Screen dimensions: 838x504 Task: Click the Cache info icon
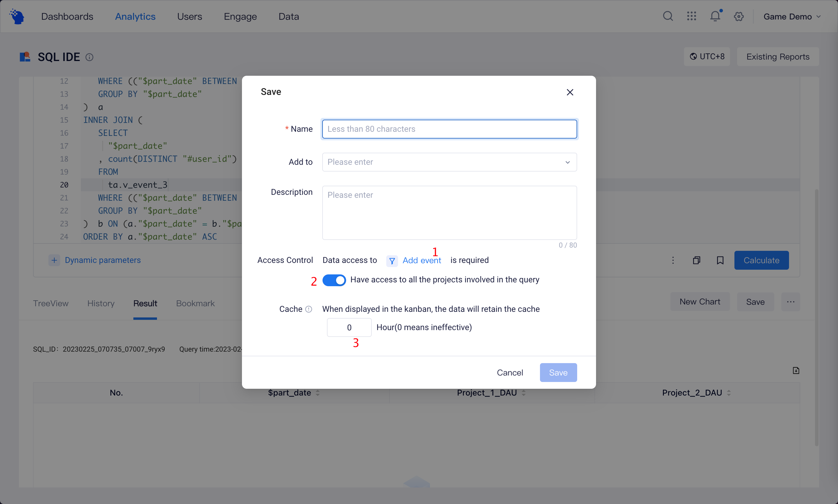pyautogui.click(x=309, y=309)
